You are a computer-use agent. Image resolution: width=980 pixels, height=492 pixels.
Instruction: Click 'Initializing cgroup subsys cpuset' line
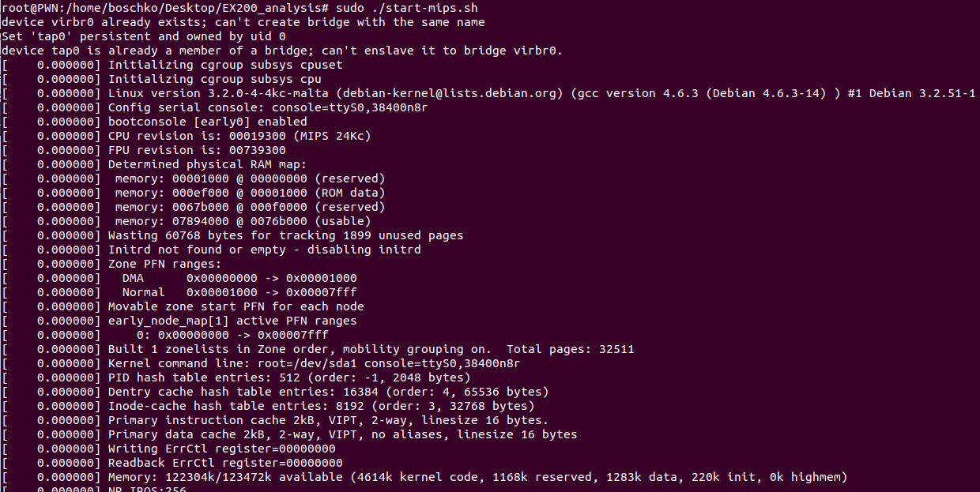[225, 65]
